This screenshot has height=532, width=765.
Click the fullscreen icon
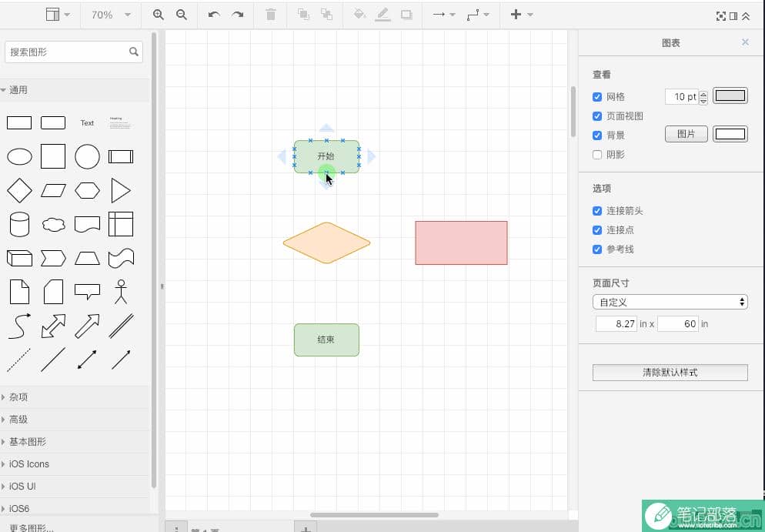click(x=720, y=16)
